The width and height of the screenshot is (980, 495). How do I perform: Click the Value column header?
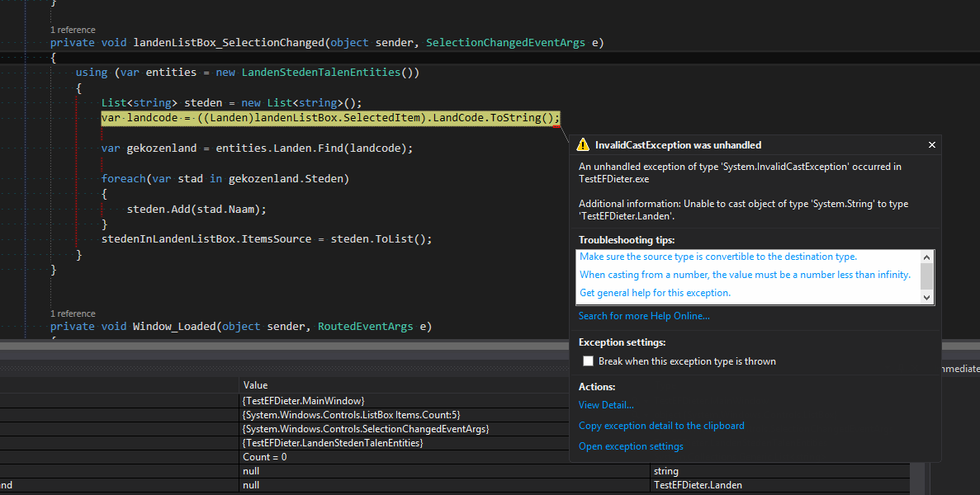[x=255, y=385]
